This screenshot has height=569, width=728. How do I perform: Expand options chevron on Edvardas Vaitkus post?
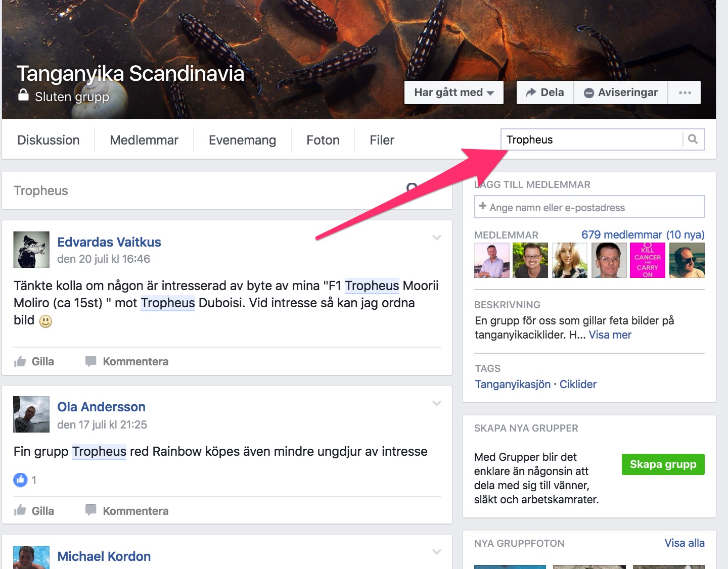point(437,238)
